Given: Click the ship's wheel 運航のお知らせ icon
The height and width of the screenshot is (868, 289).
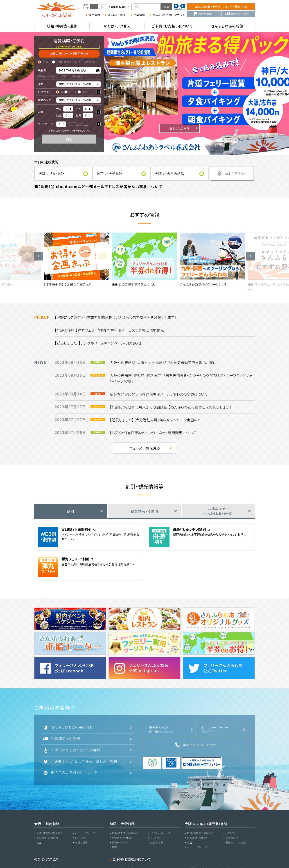Looking at the screenshot, I should pos(219,173).
